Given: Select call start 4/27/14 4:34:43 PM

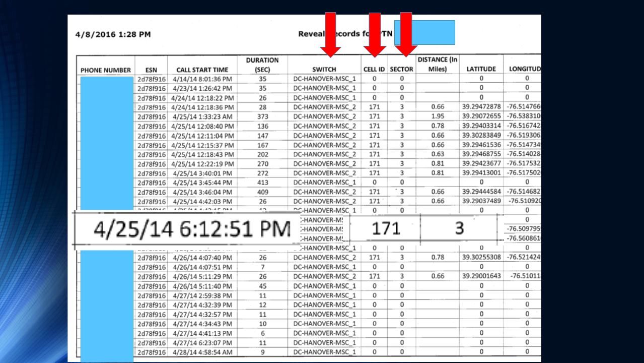Looking at the screenshot, I should 202,324.
